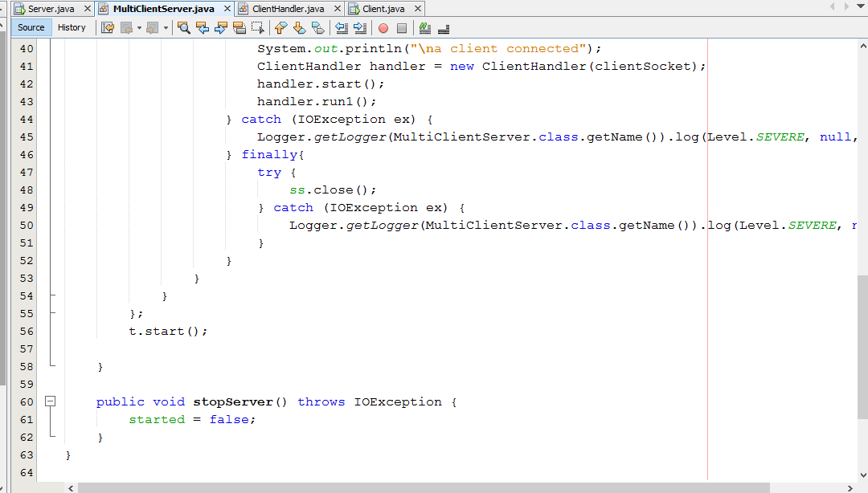868x493 pixels.
Task: Click the Comment code icon
Action: click(x=425, y=28)
